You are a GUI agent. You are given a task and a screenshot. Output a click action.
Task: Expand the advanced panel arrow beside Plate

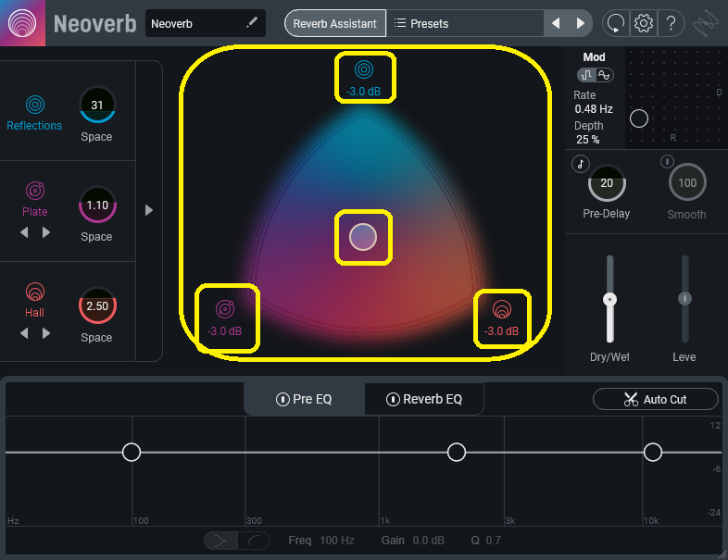point(148,211)
